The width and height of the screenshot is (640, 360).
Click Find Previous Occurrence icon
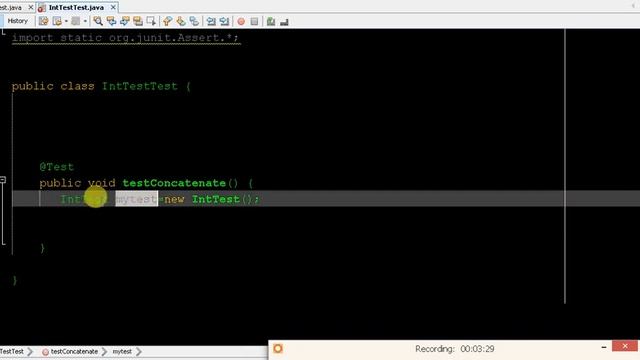(x=111, y=21)
